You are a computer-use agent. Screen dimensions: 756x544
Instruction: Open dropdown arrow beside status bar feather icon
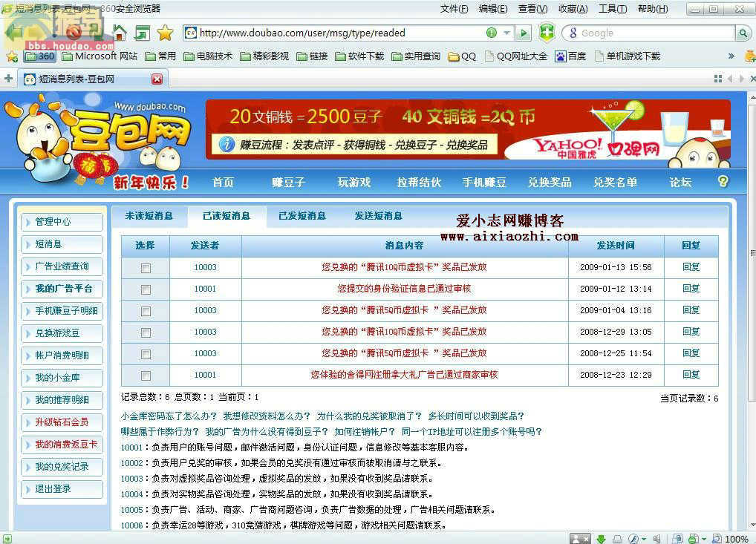(644, 539)
